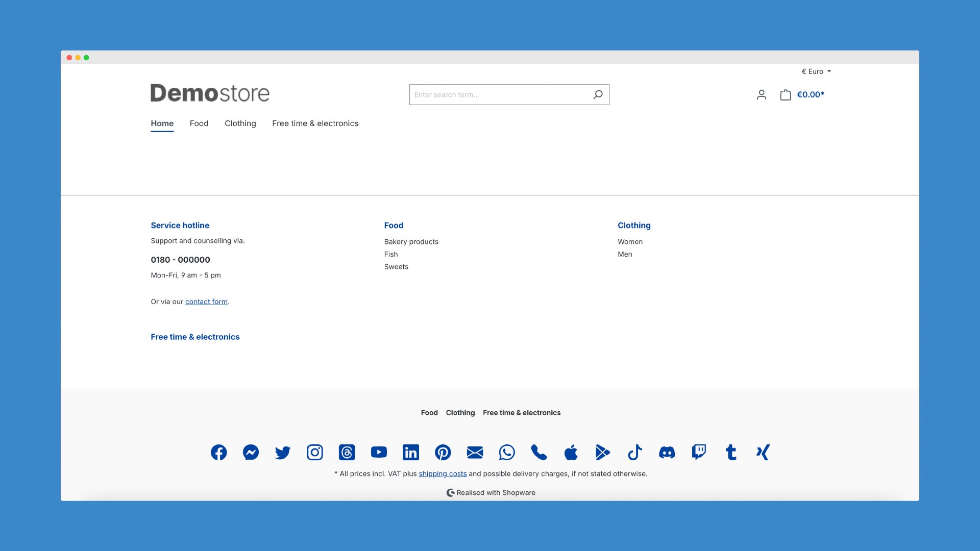Click Clothing in the bottom footer bar
Screen dimensions: 980x551
point(460,413)
